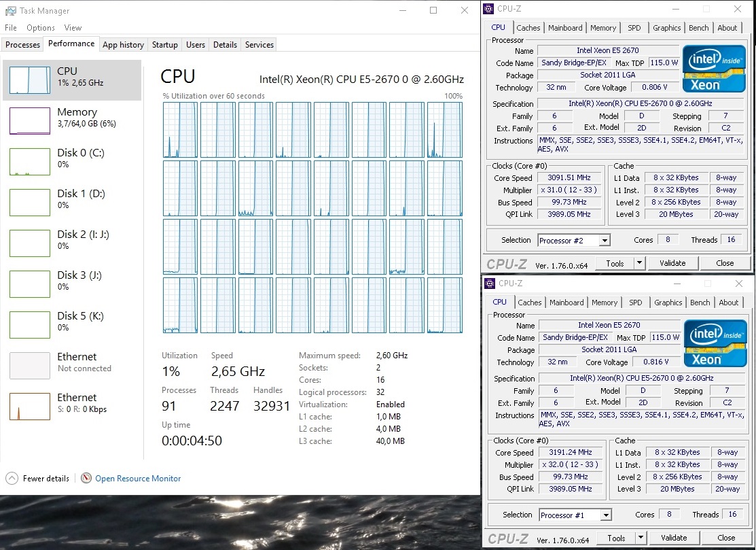Screen dimensions: 756x550
Task: Open Mainboard tab in Processor #2 CPU-Z window
Action: (x=565, y=28)
